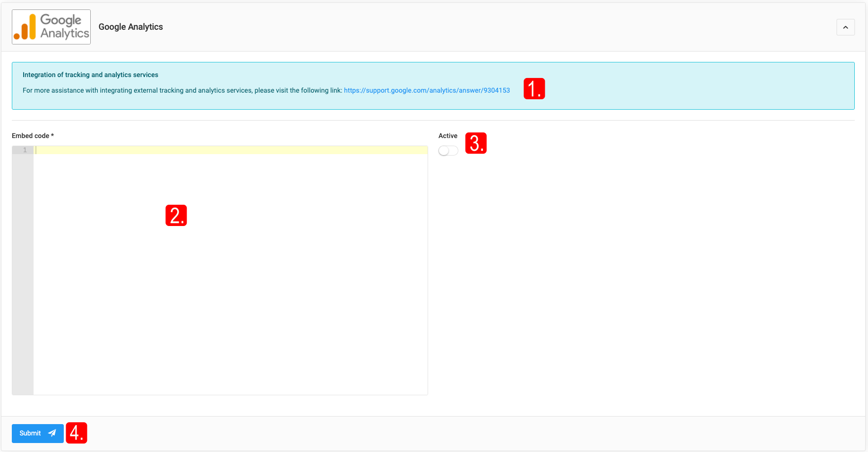Open the Google Analytics support link

(x=427, y=90)
